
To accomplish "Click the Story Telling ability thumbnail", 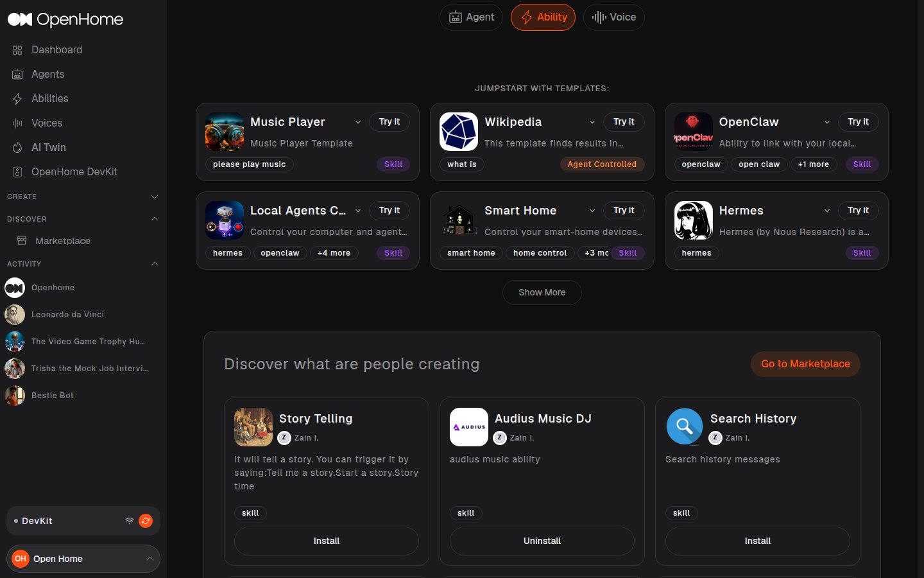I will [253, 427].
